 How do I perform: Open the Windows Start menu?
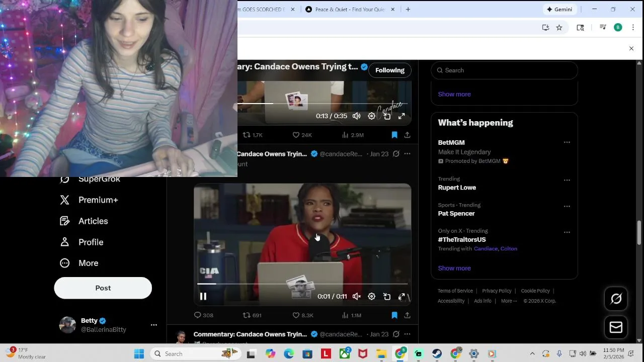coord(139,353)
